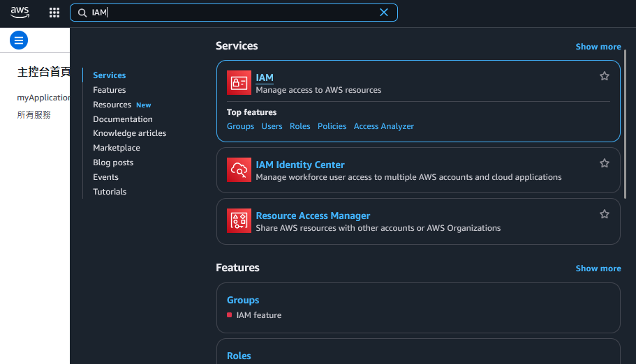Open the IAM Identity Center link
636x364 pixels.
pyautogui.click(x=299, y=165)
